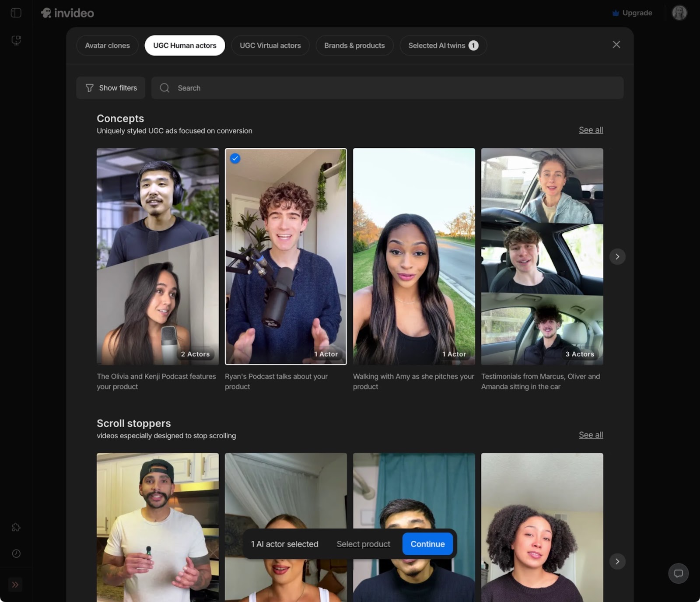Toggle Show filters
The image size is (700, 602).
click(110, 88)
